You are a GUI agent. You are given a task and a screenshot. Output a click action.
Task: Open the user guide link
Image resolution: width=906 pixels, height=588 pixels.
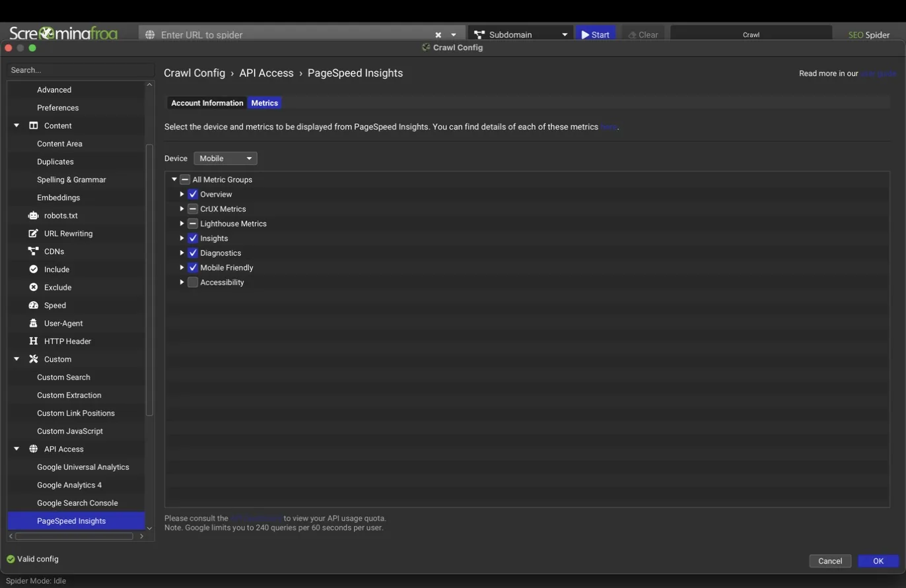coord(878,73)
